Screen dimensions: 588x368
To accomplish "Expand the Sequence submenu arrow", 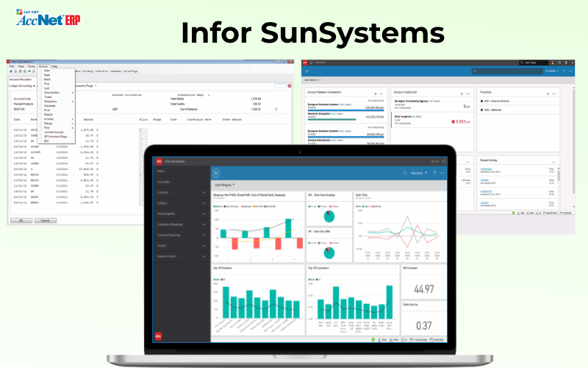I will point(72,102).
